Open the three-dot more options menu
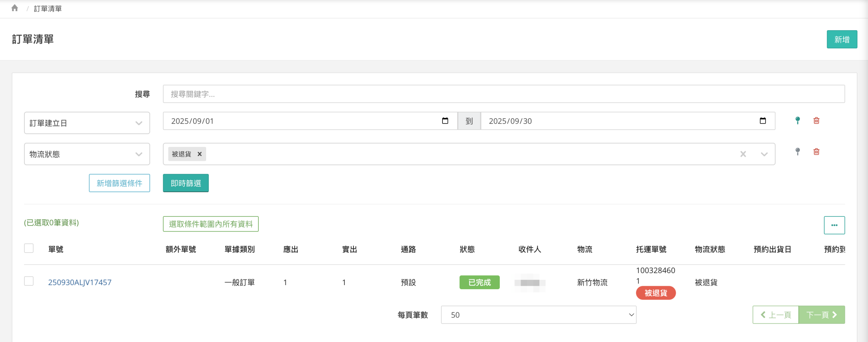Viewport: 868px width, 342px height. click(834, 225)
